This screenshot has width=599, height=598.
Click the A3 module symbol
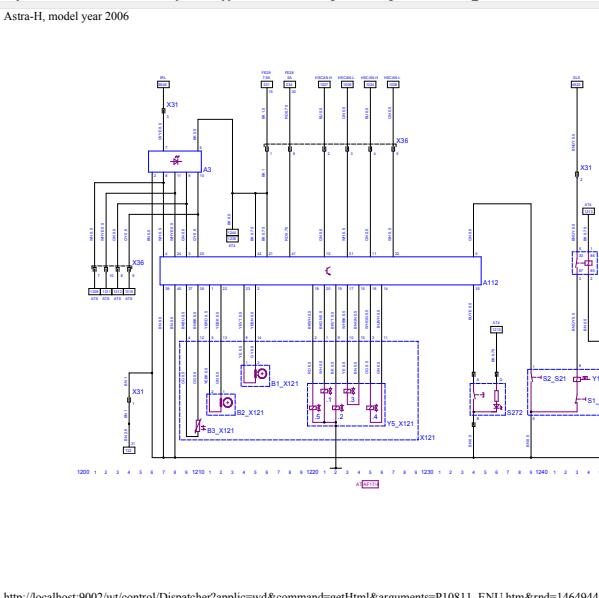(175, 161)
